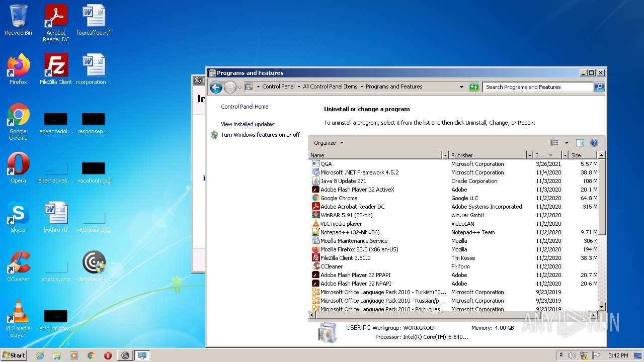Select VLC media player program row
Viewport: 644px width, 362px height.
453,224
